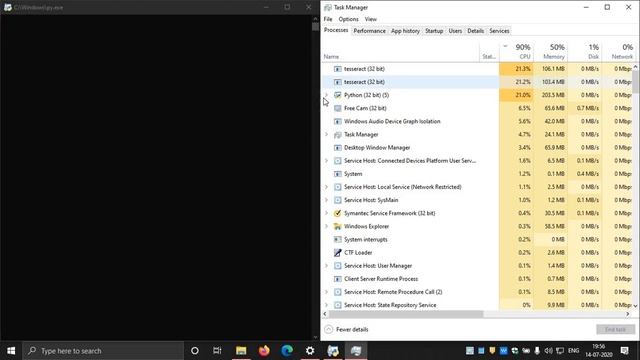640x360 pixels.
Task: Click the Symantec Service Framework checkmark icon
Action: (x=338, y=213)
